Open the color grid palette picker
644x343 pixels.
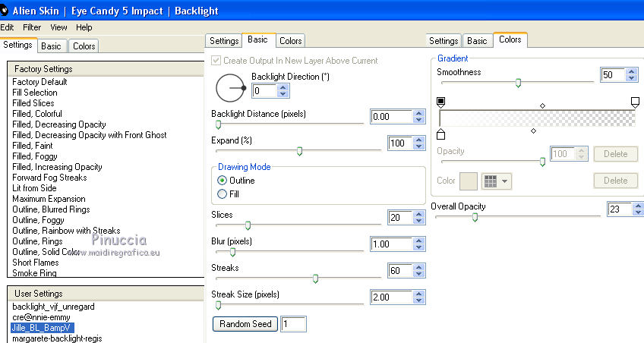coord(497,181)
